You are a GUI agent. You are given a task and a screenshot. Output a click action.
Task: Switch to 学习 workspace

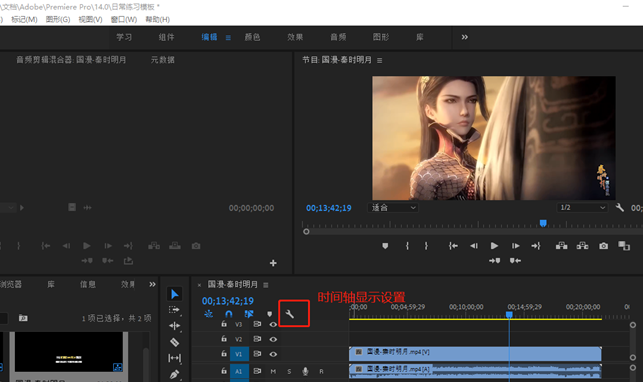(124, 37)
